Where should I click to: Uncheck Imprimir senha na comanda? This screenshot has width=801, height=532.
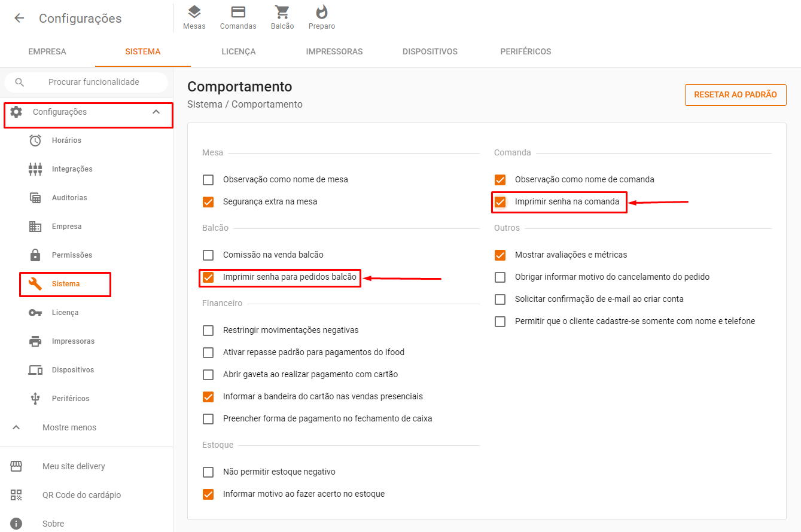click(500, 202)
